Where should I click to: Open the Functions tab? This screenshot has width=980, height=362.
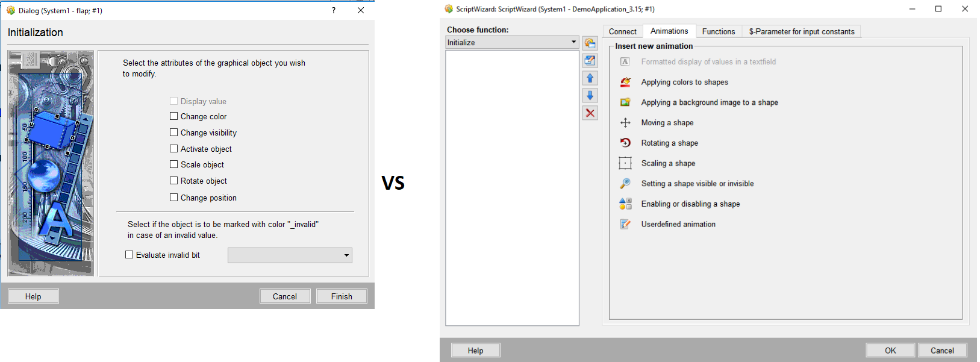coord(719,31)
